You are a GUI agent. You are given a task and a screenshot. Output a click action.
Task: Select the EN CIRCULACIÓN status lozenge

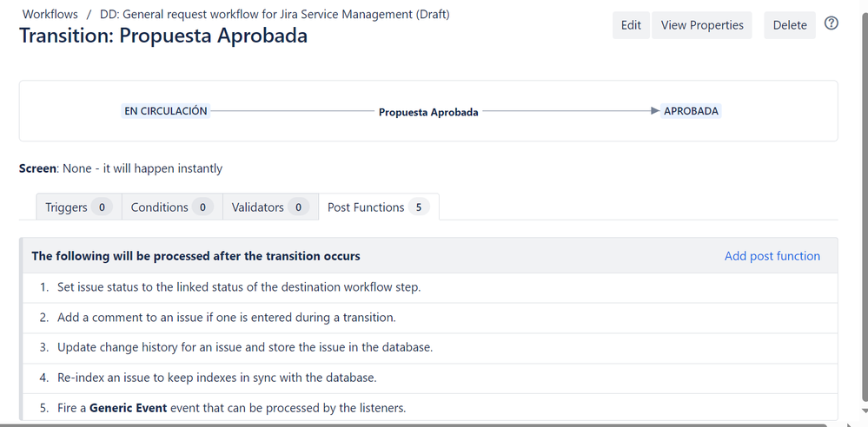[x=165, y=111]
